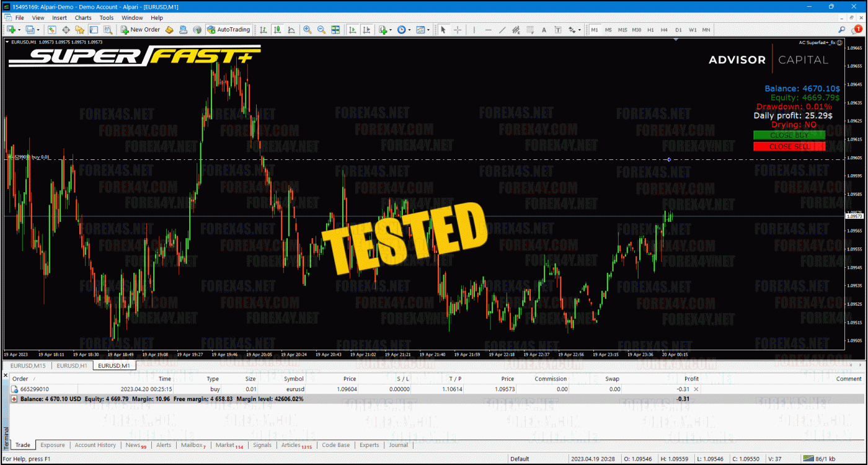868x465 pixels.
Task: Show the Market Watch window
Action: coord(51,29)
